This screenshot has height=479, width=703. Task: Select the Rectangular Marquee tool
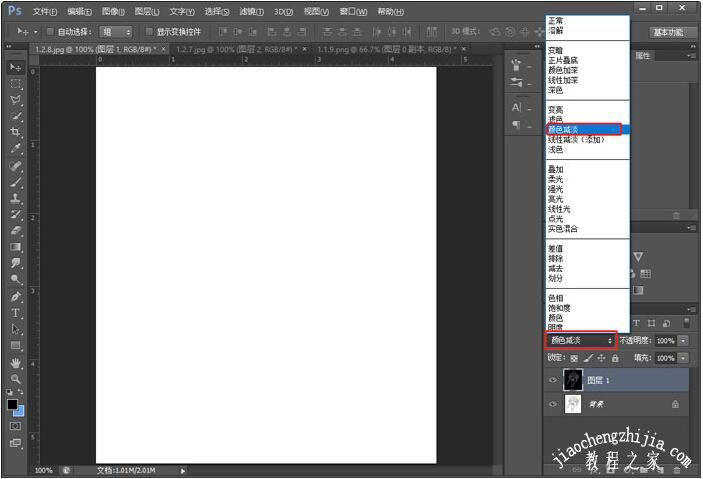click(x=15, y=84)
